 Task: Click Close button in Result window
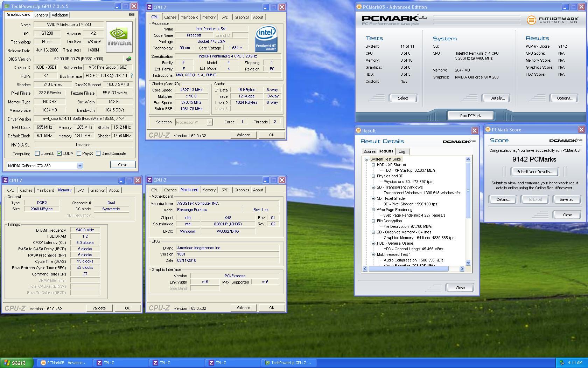coord(460,288)
